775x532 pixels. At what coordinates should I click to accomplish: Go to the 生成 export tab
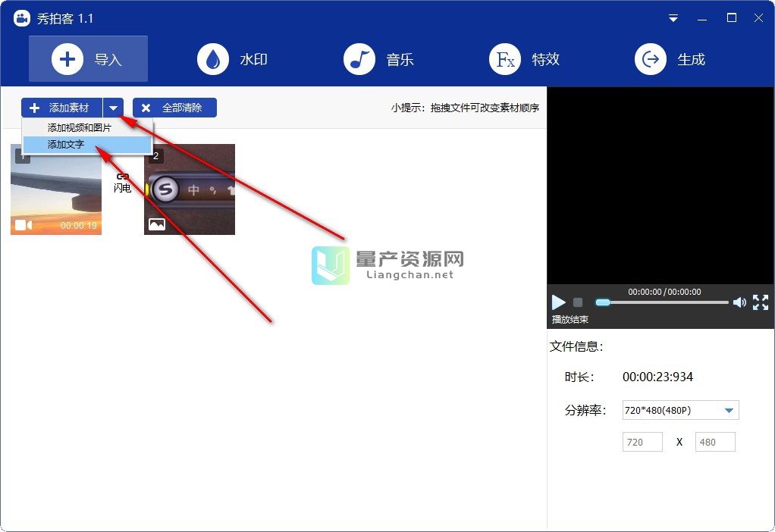[670, 59]
